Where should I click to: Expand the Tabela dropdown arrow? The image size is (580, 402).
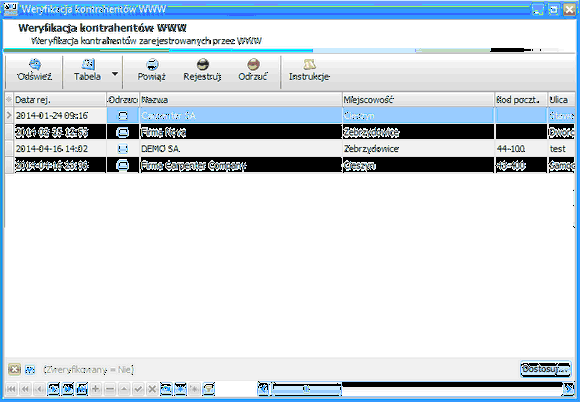tap(115, 74)
